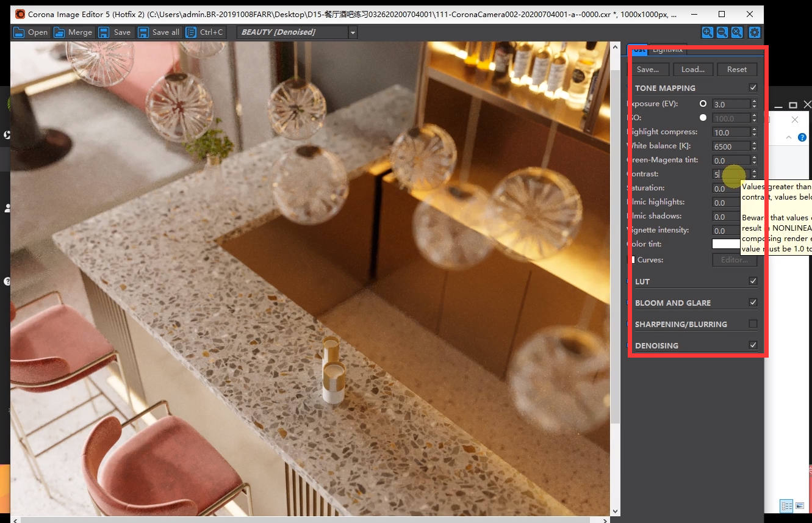This screenshot has width=812, height=523.
Task: Click the Load... settings button
Action: (693, 70)
